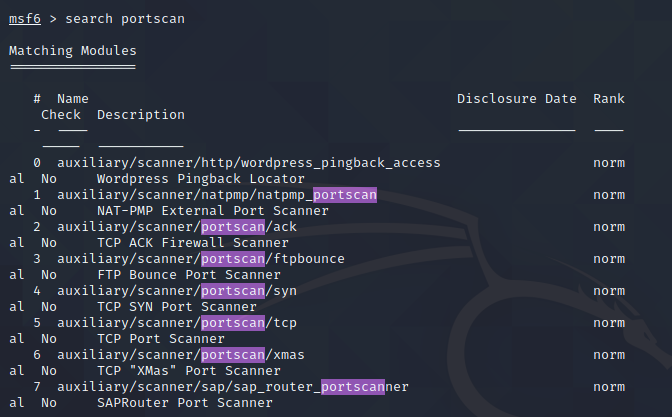Viewport: 672px width, 417px height.
Task: Click the Name column header
Action: click(73, 99)
